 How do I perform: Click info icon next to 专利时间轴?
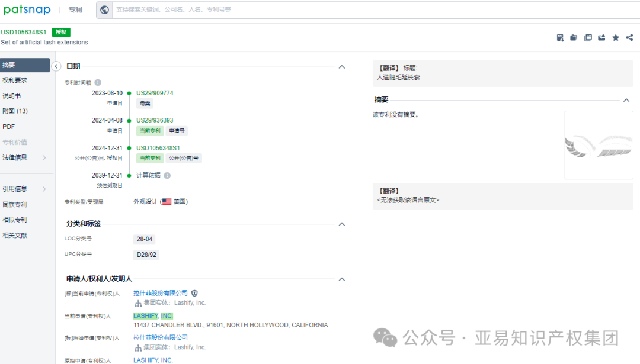click(98, 82)
